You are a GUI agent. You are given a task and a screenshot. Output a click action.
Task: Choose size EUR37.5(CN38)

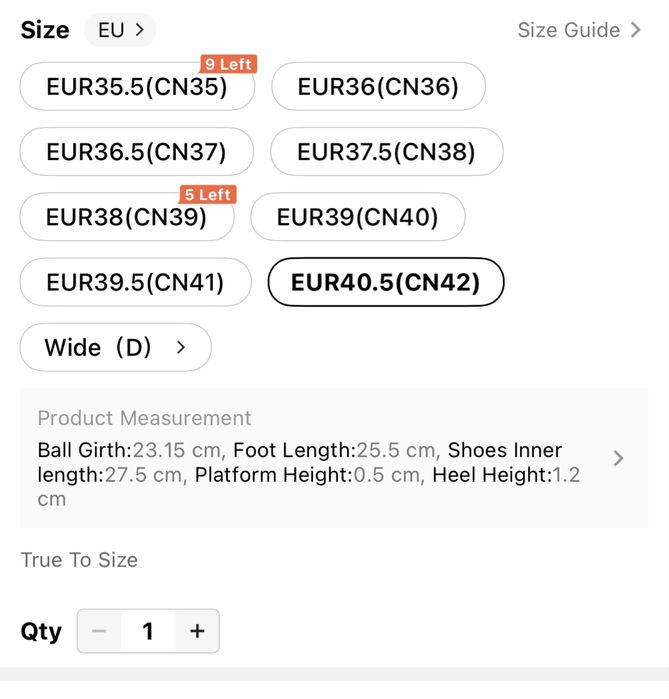(386, 152)
